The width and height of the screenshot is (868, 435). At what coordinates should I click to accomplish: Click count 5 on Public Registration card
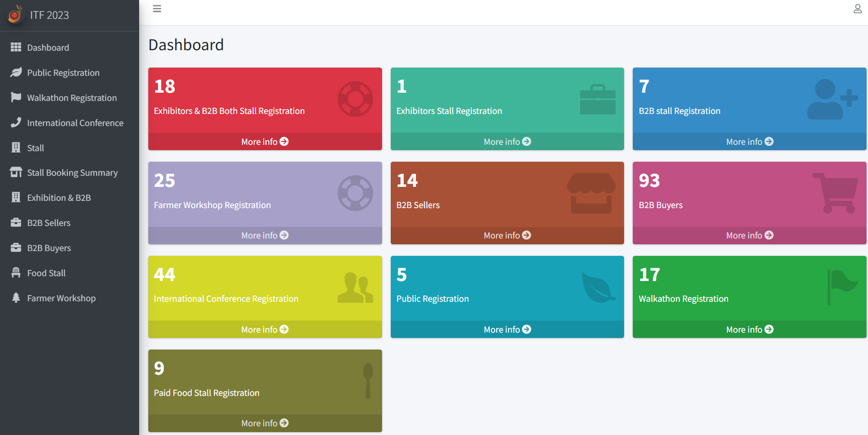click(402, 274)
